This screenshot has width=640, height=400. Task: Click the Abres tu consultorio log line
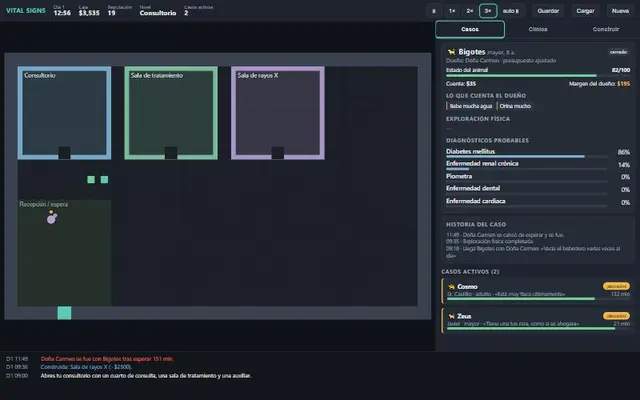point(146,376)
